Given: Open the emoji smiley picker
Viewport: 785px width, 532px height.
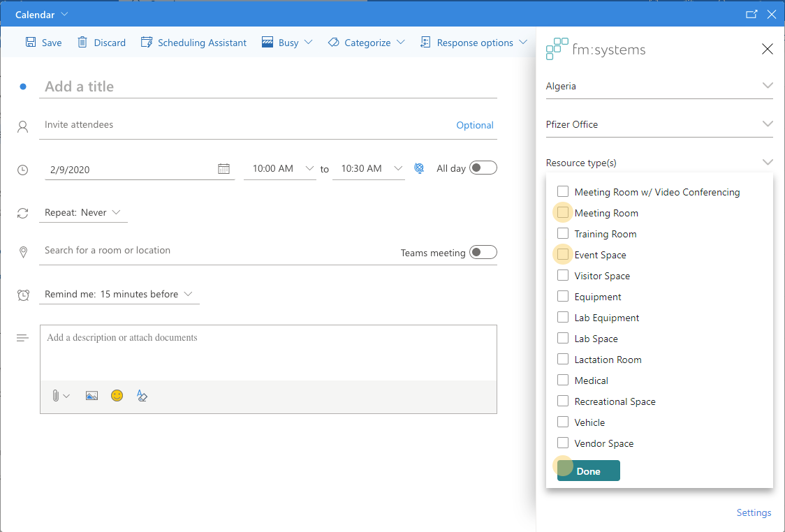Looking at the screenshot, I should 117,395.
